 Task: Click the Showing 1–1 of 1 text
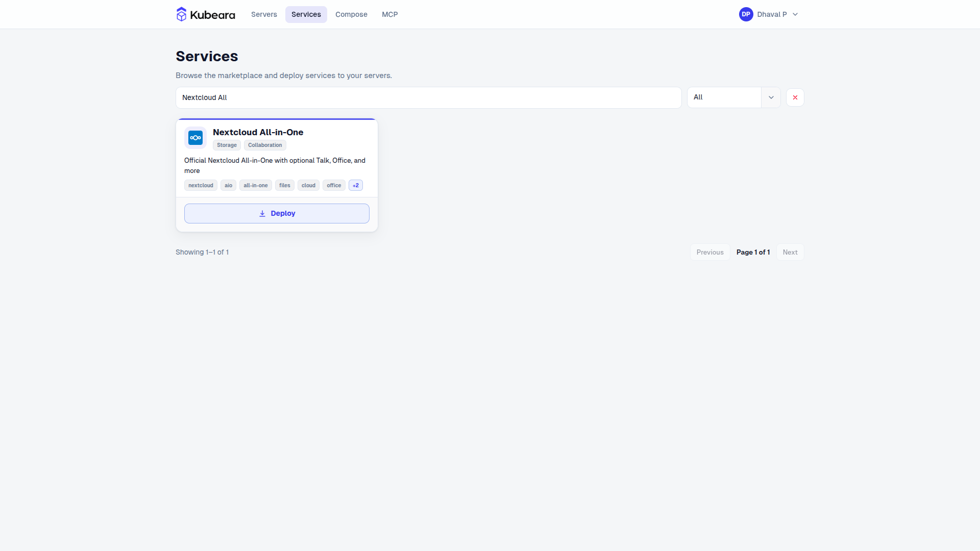[202, 253]
